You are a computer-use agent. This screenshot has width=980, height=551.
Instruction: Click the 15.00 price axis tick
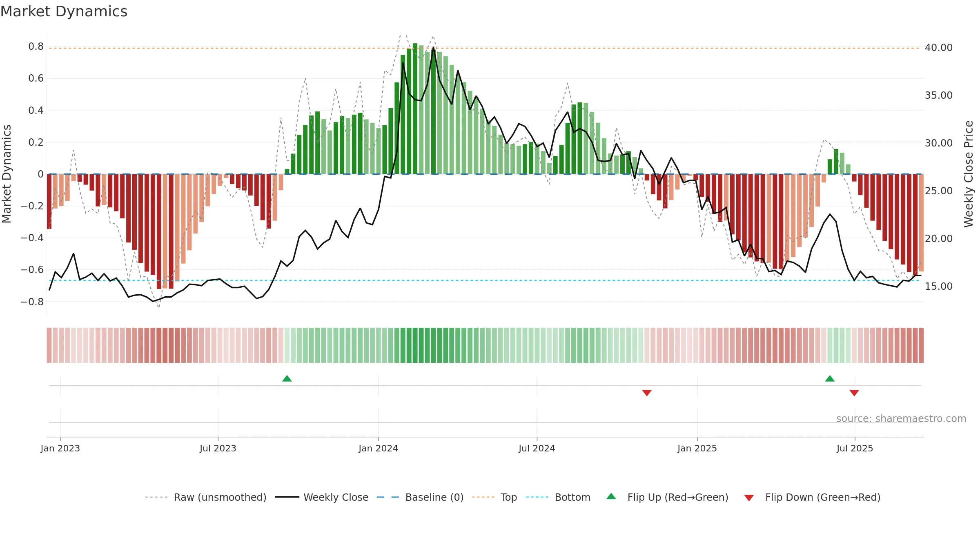(939, 287)
